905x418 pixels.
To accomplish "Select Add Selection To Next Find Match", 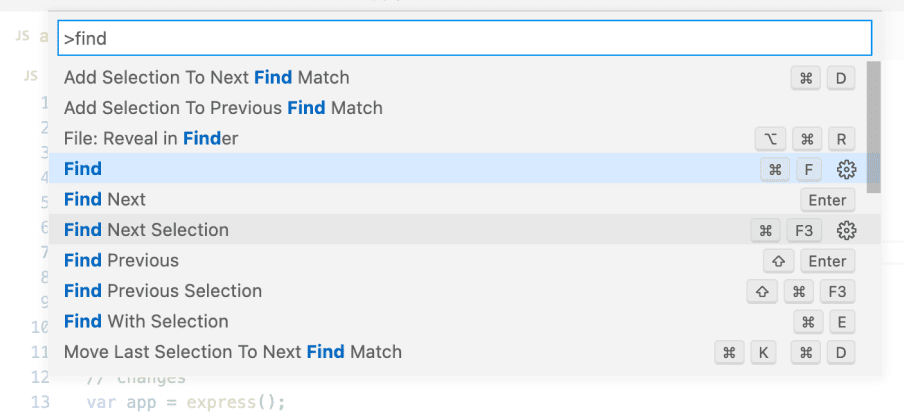I will point(207,77).
